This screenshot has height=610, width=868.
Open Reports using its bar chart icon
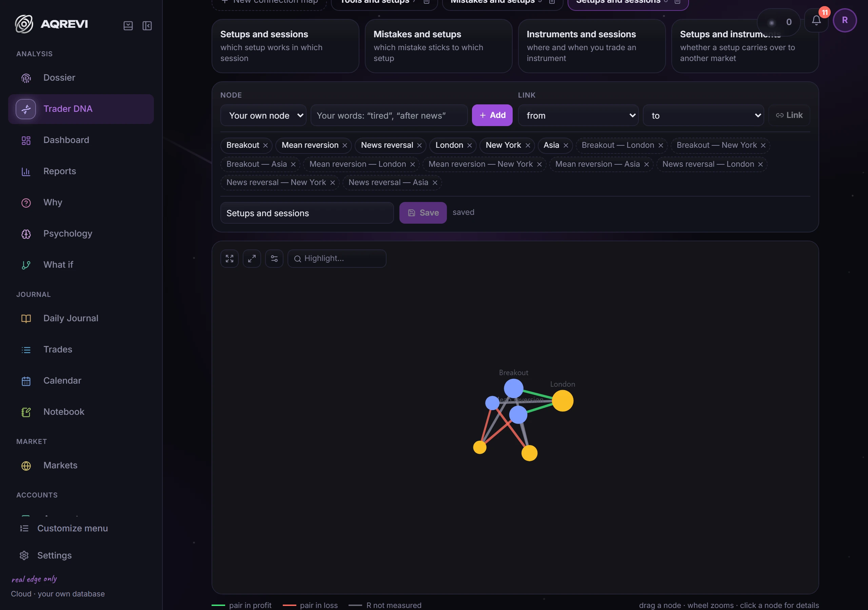(26, 171)
